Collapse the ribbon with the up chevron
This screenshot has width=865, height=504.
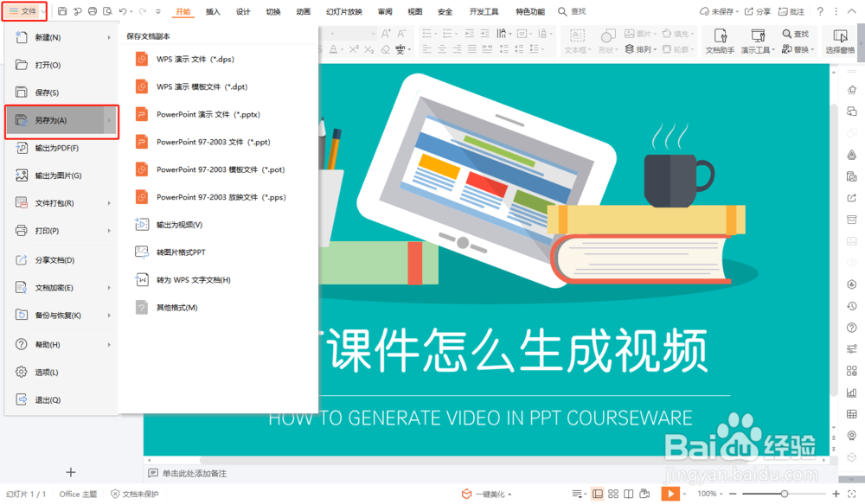coord(852,11)
